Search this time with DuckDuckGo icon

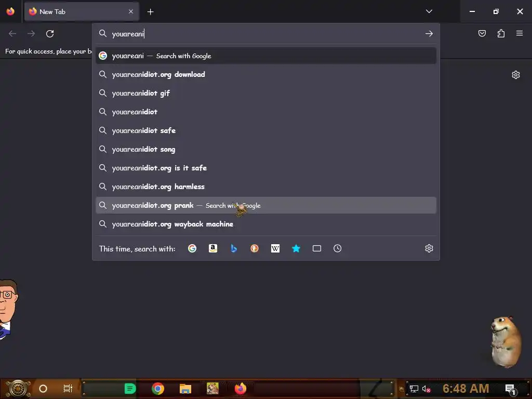point(255,248)
